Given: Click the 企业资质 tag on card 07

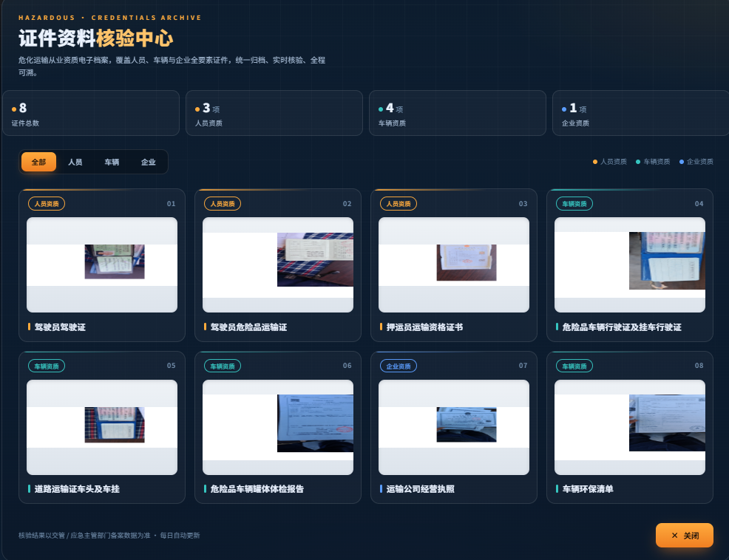Looking at the screenshot, I should (399, 366).
